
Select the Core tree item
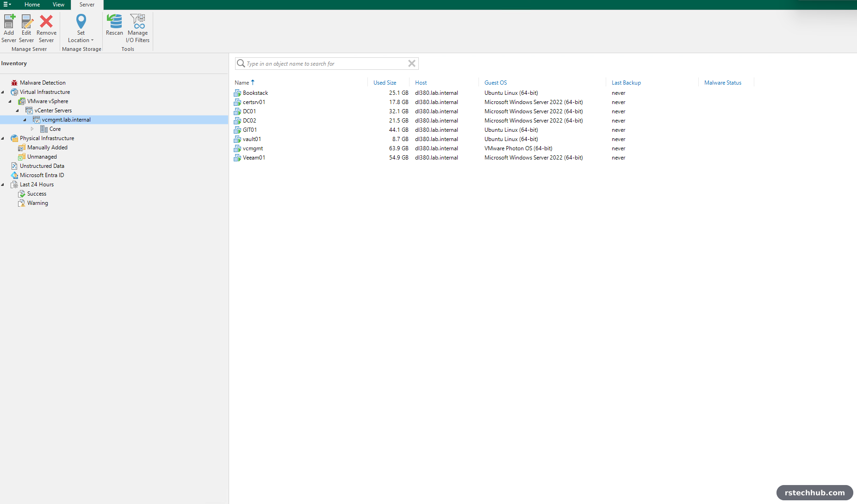[55, 129]
